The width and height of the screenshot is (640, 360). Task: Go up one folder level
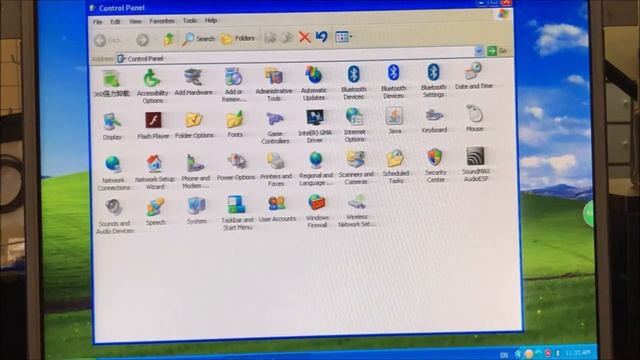(x=169, y=39)
